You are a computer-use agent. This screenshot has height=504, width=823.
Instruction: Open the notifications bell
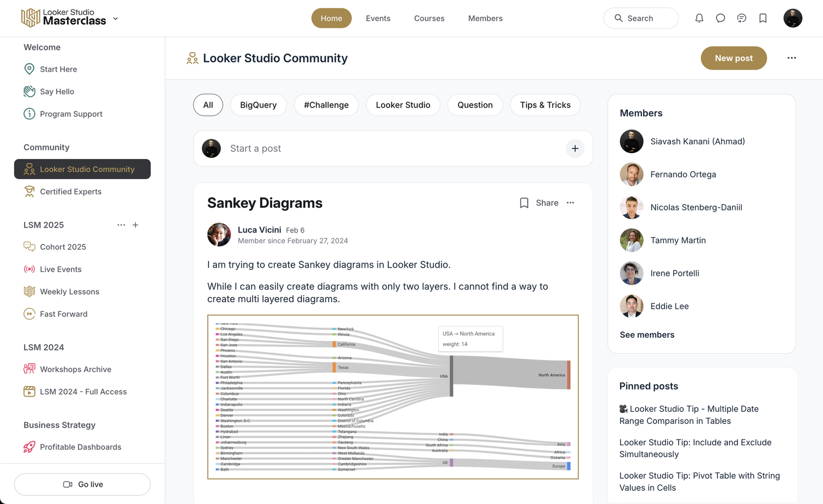699,18
